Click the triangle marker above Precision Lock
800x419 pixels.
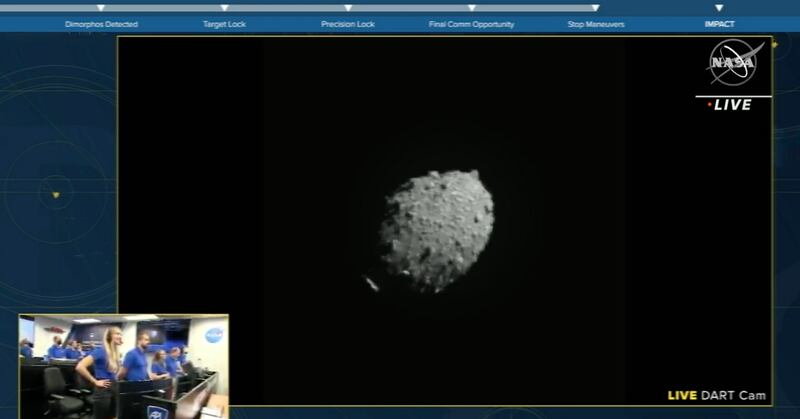[348, 8]
